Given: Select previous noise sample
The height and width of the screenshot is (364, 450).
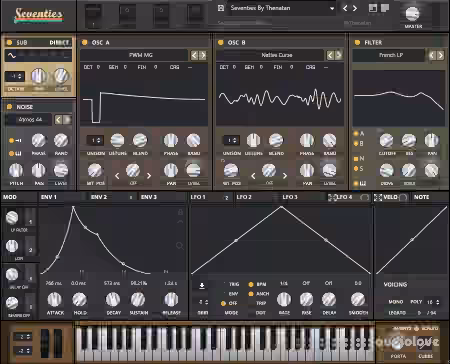Looking at the screenshot, I should click(58, 119).
